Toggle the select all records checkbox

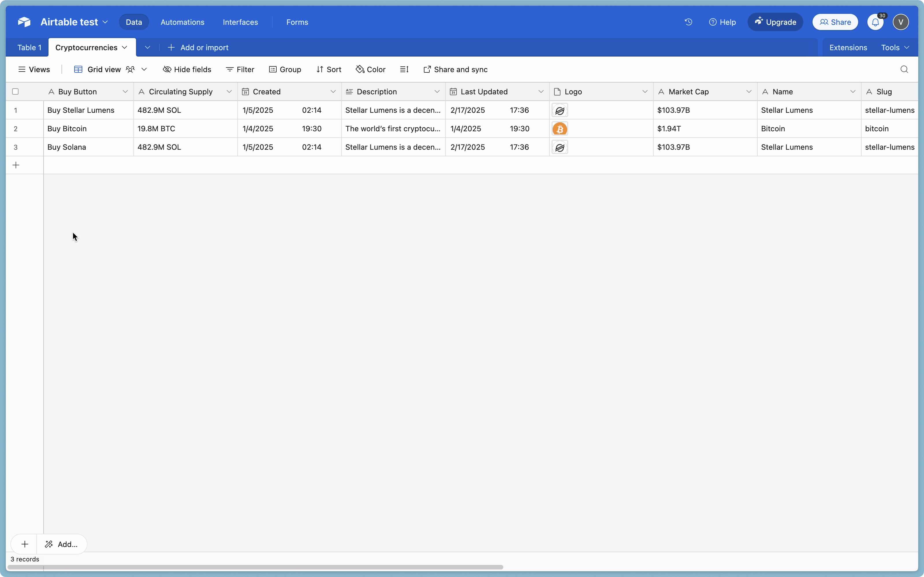(15, 91)
